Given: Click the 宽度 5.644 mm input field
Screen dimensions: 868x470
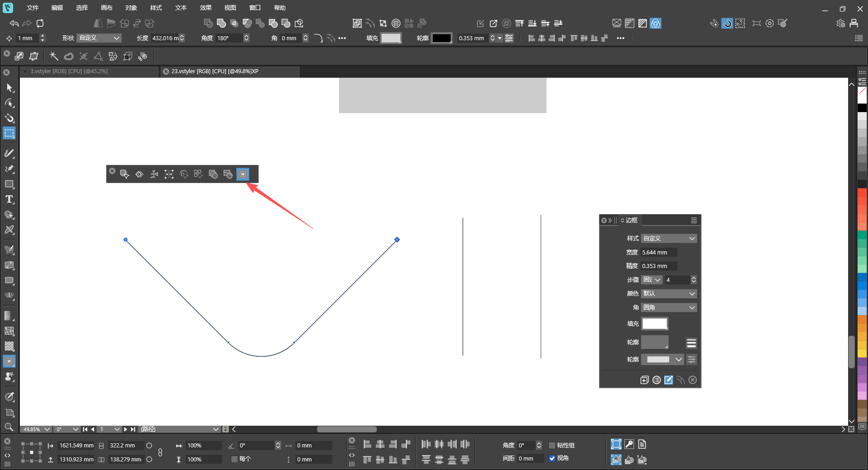Looking at the screenshot, I should [659, 252].
